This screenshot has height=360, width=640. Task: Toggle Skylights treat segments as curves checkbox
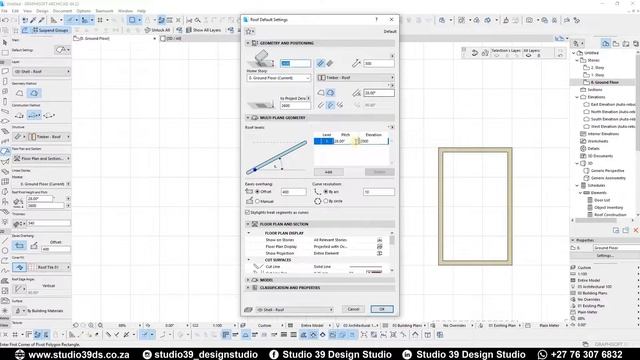click(x=247, y=213)
